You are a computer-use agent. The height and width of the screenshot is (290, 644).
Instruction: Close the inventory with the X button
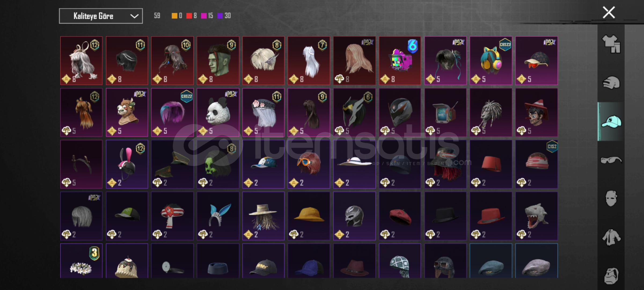click(x=609, y=12)
